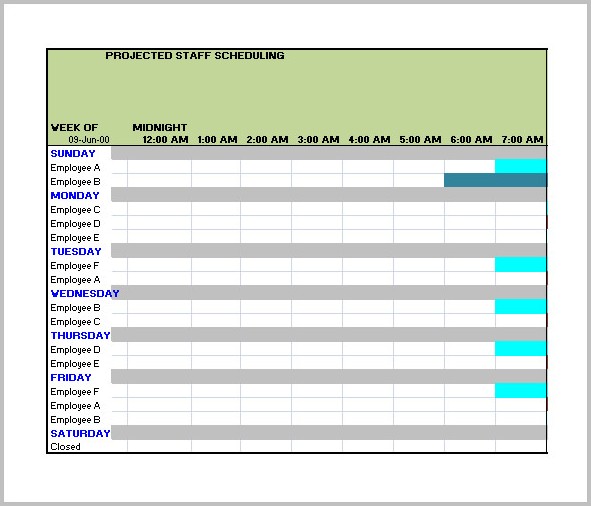Click cyan shift block for Friday Employee F
The width and height of the screenshot is (591, 506).
point(521,390)
